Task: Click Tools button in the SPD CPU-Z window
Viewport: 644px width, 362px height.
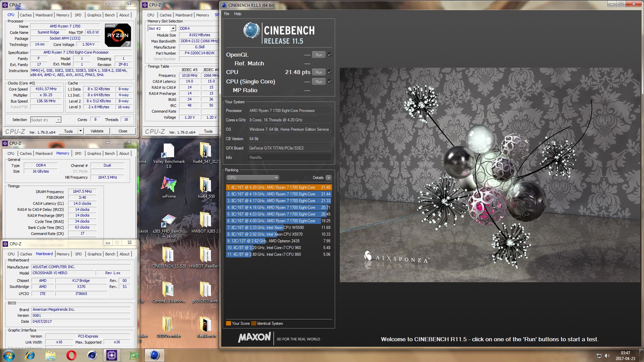Action: pos(208,131)
